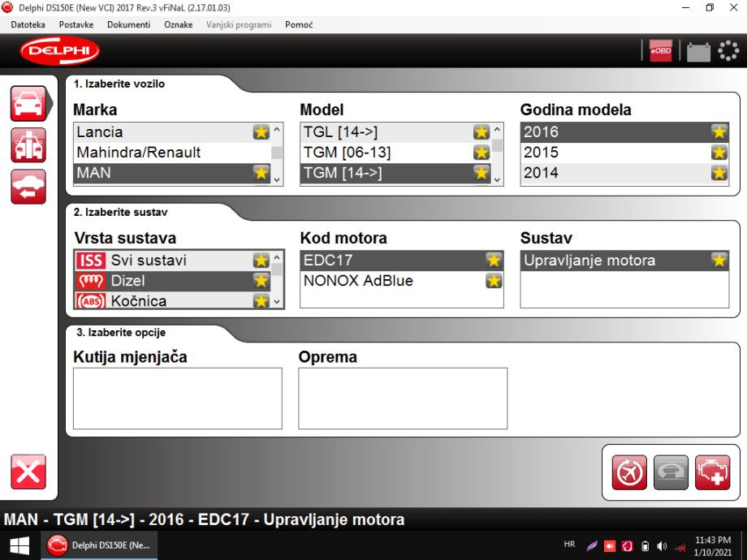Toggle favorite star for year 2015
The image size is (747, 560).
pos(719,153)
